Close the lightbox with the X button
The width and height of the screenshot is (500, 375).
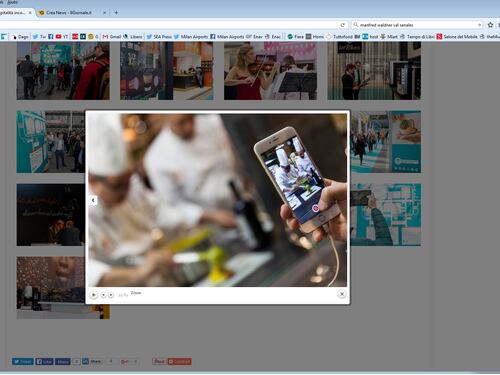[342, 294]
